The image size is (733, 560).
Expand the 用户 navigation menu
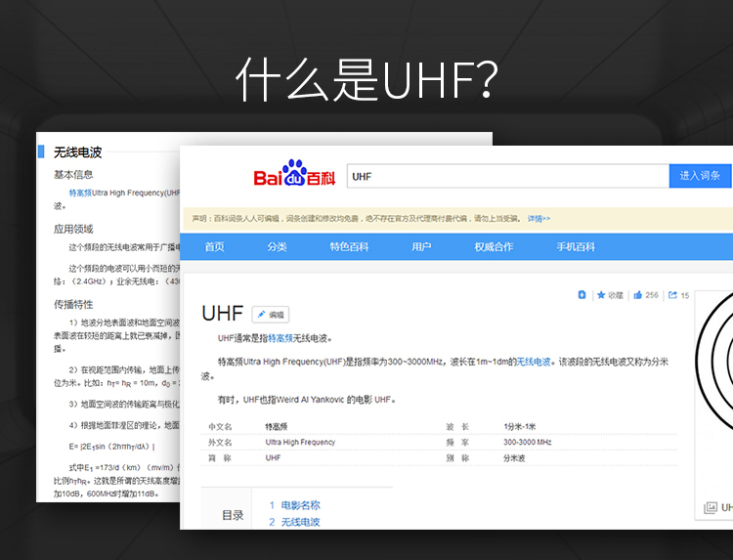421,247
